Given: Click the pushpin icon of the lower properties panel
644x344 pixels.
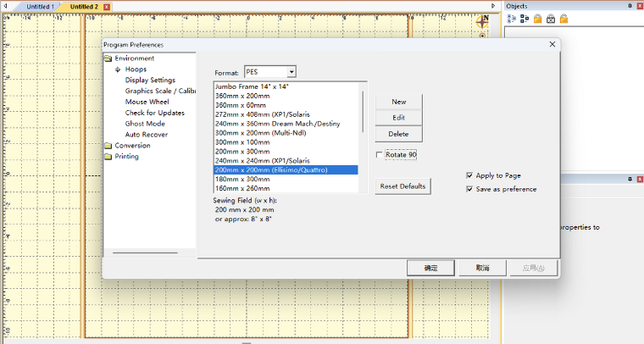Looking at the screenshot, I should coord(630,180).
